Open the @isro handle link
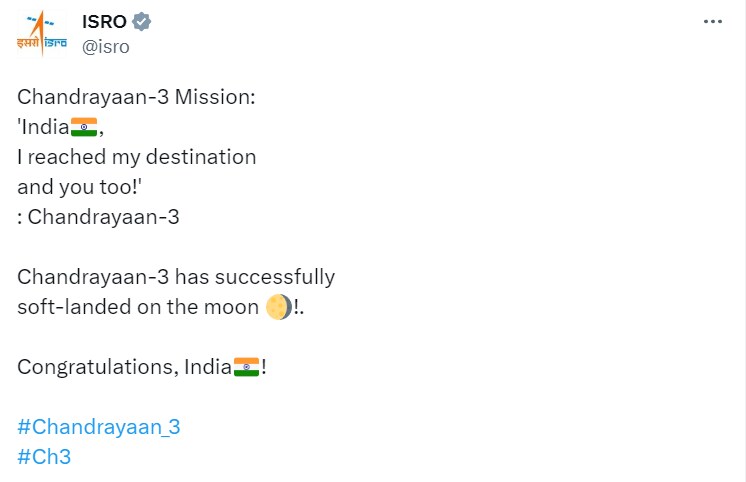 pyautogui.click(x=105, y=46)
